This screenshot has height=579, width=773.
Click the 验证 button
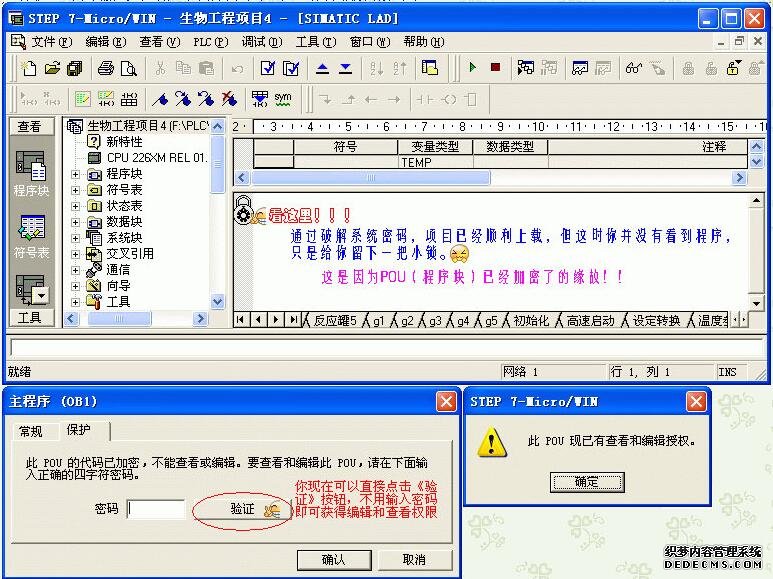(242, 509)
